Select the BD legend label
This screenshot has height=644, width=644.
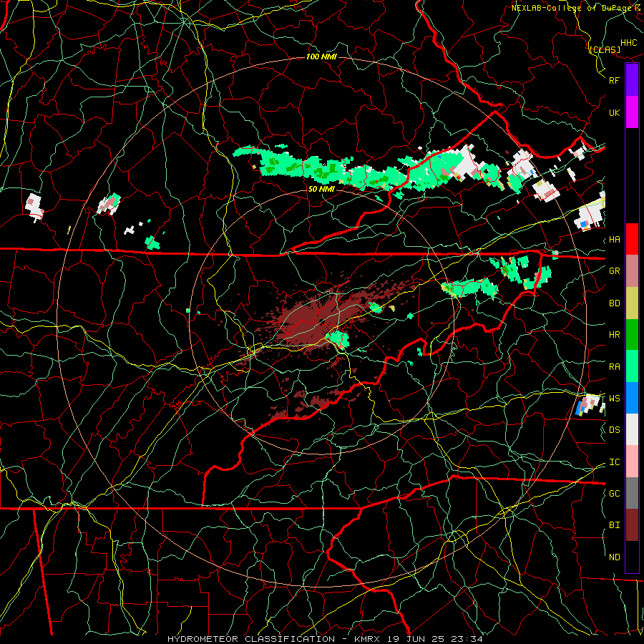[615, 303]
